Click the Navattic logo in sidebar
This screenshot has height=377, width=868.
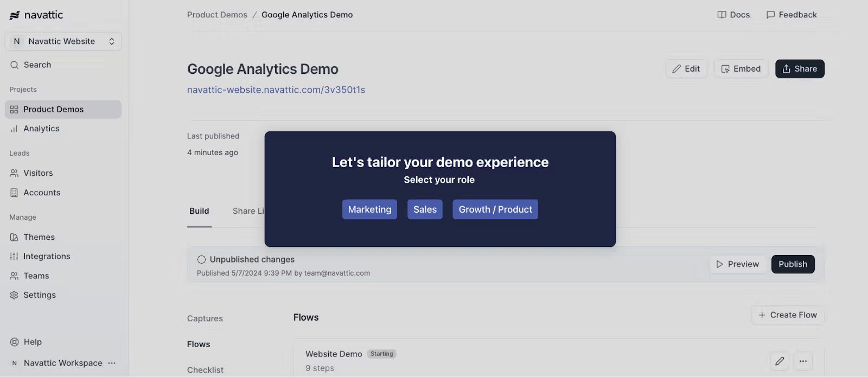tap(36, 15)
